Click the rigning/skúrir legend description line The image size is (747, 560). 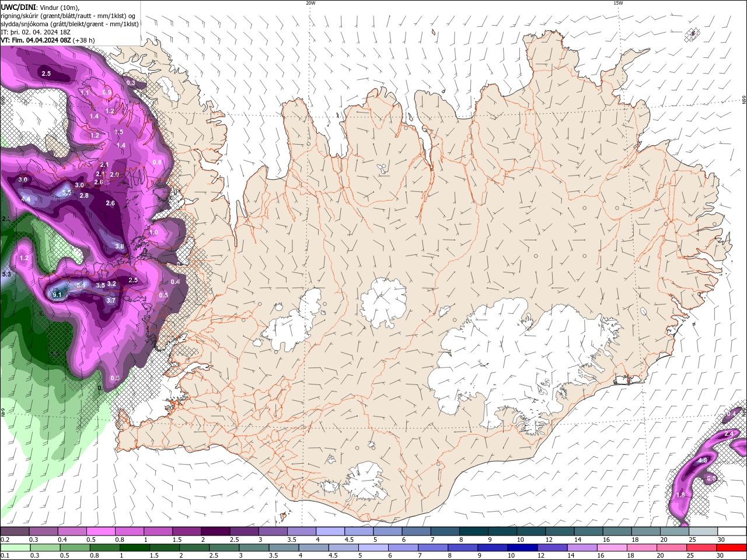(68, 15)
